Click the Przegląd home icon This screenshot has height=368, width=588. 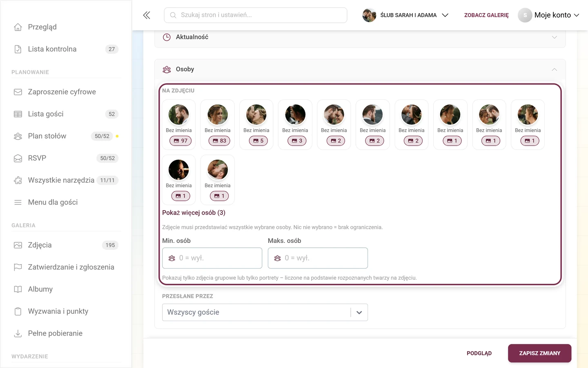tap(18, 27)
